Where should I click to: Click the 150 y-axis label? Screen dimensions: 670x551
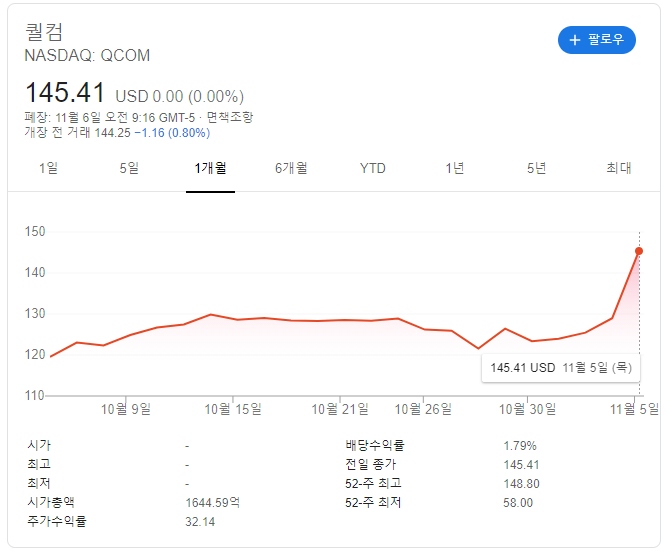35,232
